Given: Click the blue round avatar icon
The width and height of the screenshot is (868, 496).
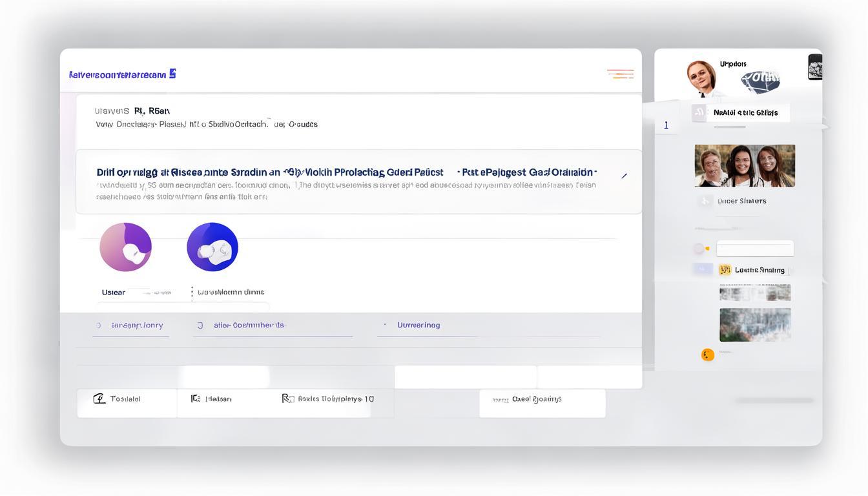Looking at the screenshot, I should 212,247.
